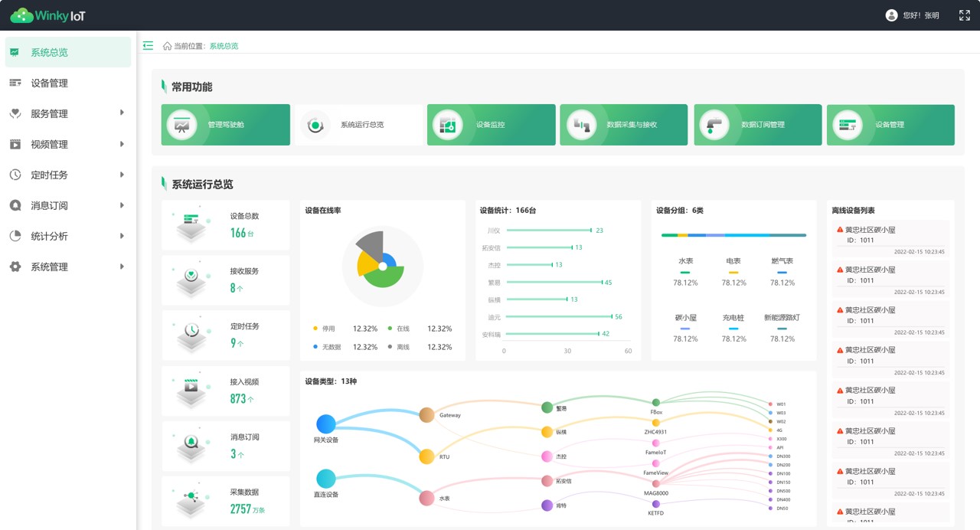Click the 设备总数 stacked-layers icon
This screenshot has width=980, height=530.
191,228
